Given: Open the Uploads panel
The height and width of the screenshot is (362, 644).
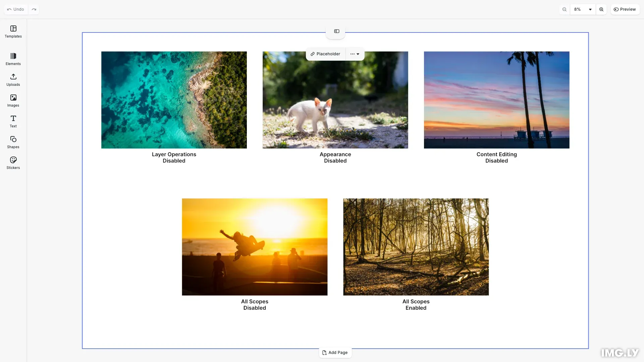Looking at the screenshot, I should coord(13,80).
